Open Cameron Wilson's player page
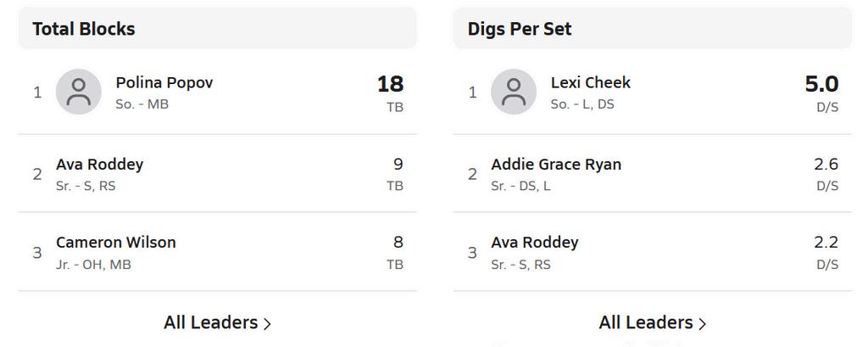 116,243
